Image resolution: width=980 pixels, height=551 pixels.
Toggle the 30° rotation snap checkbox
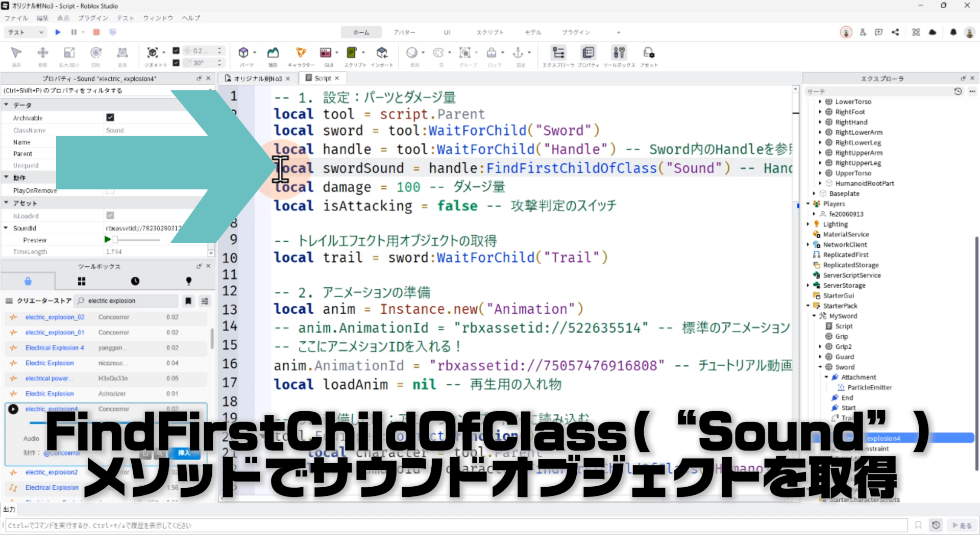coord(176,63)
